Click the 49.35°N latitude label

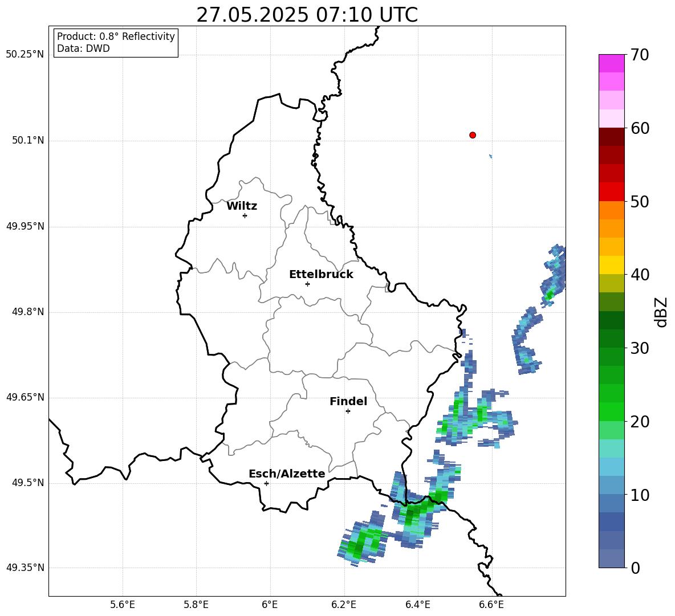pos(25,568)
